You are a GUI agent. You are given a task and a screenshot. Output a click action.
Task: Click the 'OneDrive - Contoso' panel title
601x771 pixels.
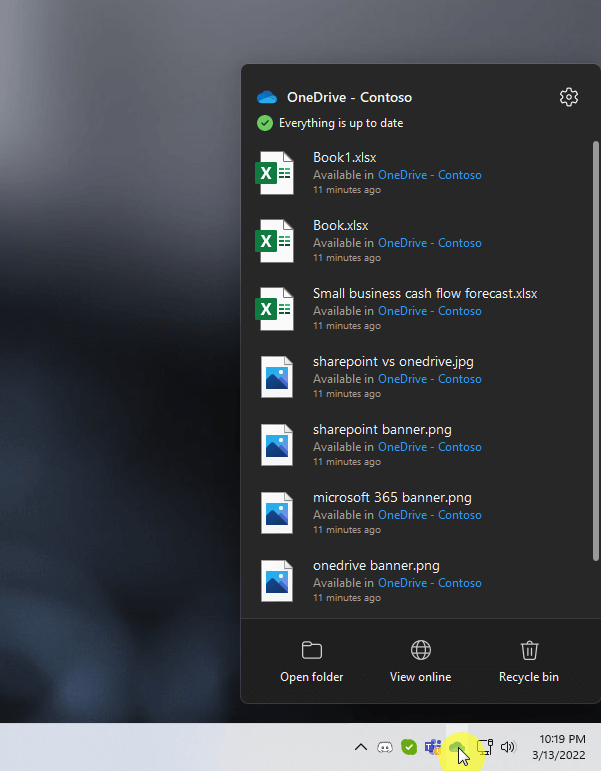click(349, 97)
